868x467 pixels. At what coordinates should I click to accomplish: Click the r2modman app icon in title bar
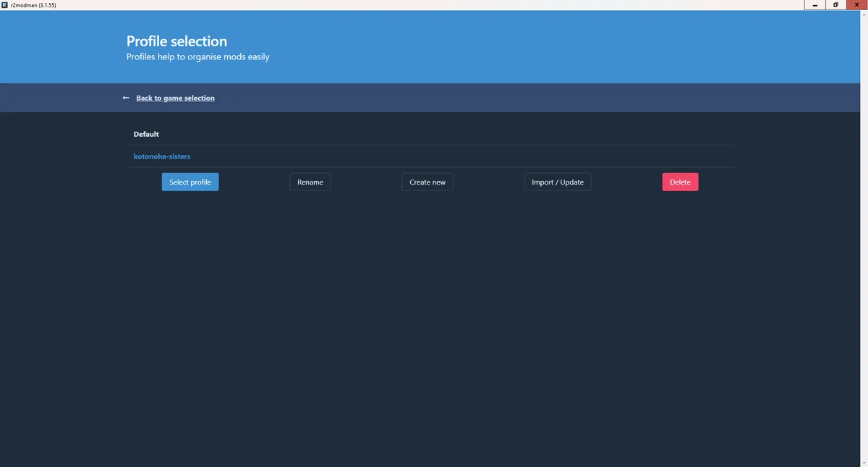5,5
